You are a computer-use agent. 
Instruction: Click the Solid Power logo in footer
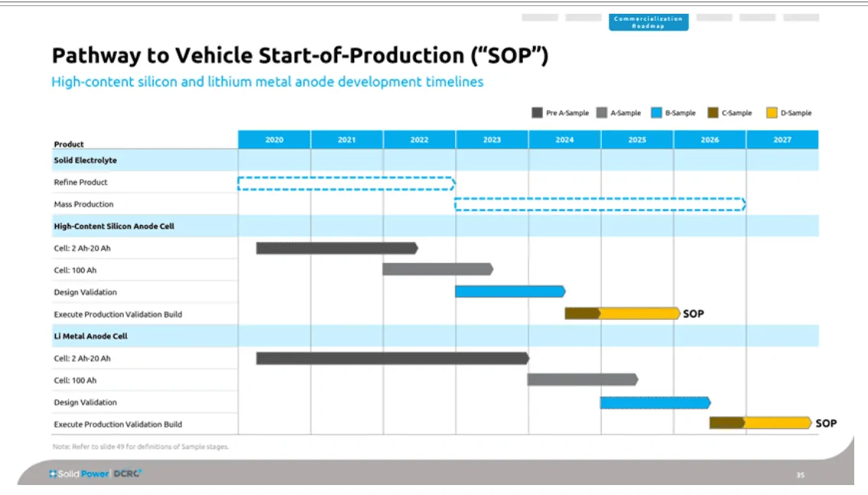pyautogui.click(x=80, y=474)
